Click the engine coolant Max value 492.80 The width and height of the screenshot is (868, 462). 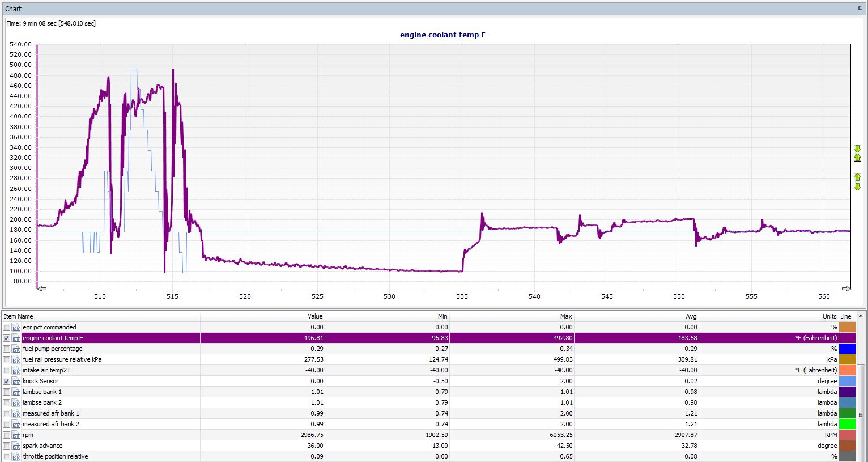coord(562,338)
